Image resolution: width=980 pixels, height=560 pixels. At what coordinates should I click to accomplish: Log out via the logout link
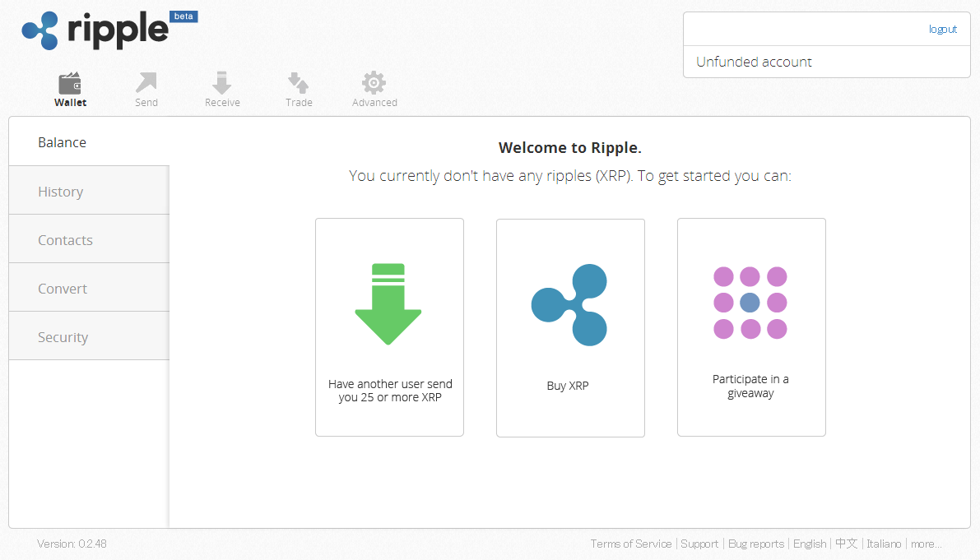click(x=942, y=29)
